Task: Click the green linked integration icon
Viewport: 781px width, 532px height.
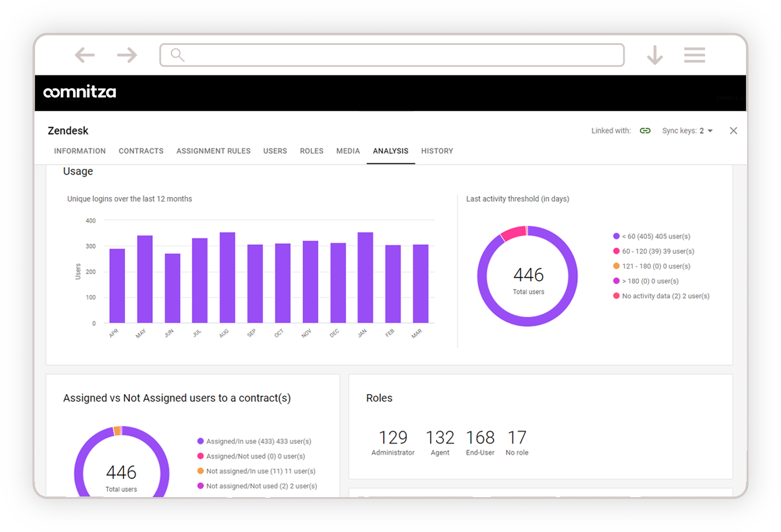Action: [645, 131]
